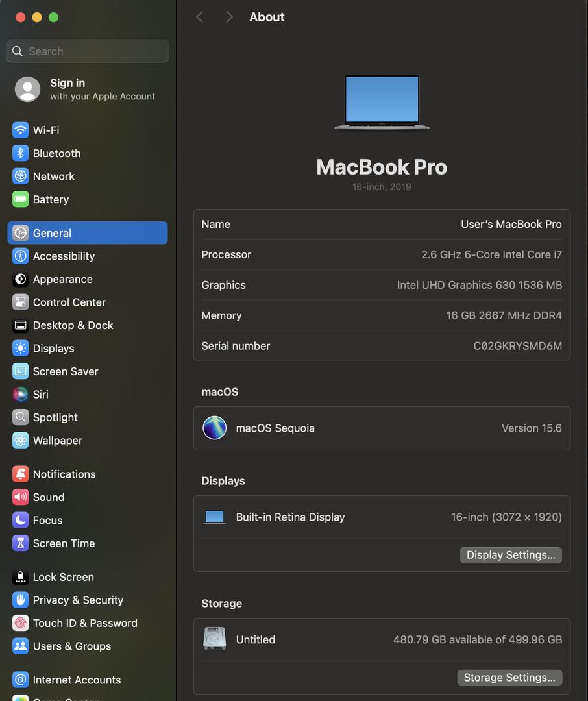Select the Appearance icon
Viewport: 588px width, 701px height.
[x=20, y=279]
